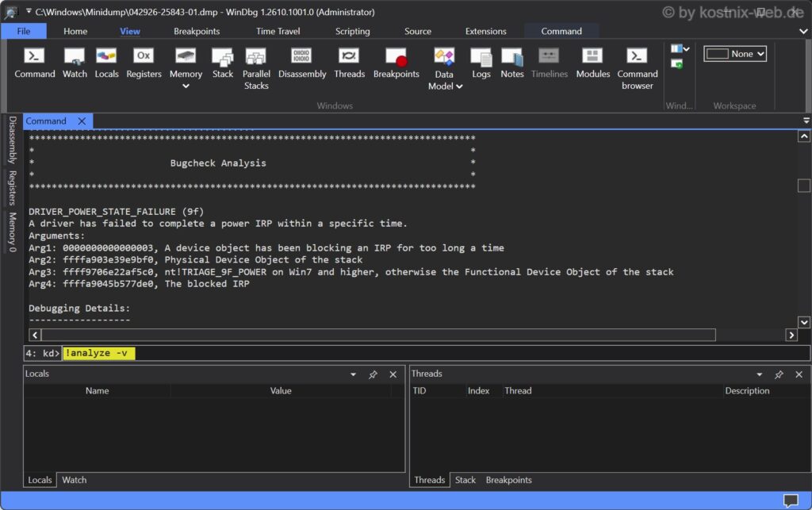Open the Logs window

(481, 63)
